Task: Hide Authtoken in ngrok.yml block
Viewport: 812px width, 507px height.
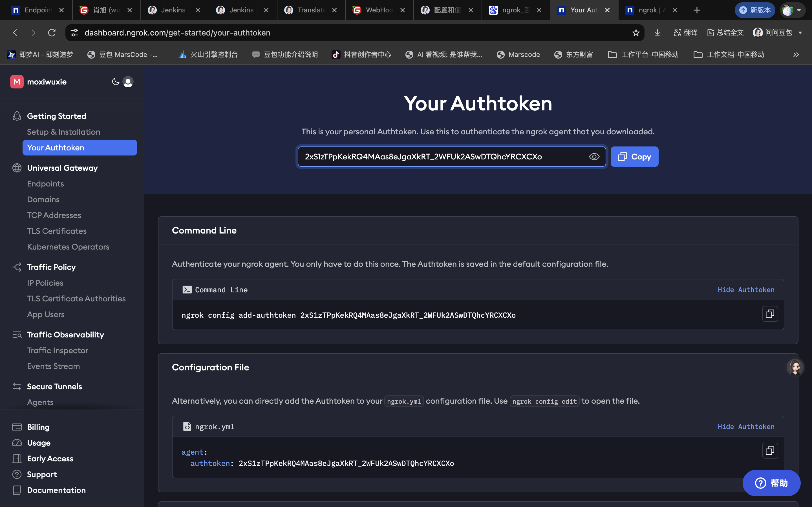Action: click(746, 426)
